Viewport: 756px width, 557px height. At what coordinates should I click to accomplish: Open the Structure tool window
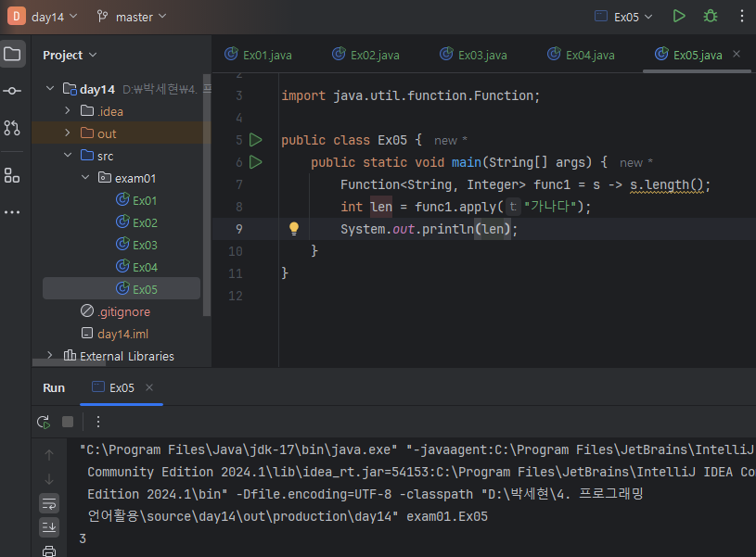point(12,175)
